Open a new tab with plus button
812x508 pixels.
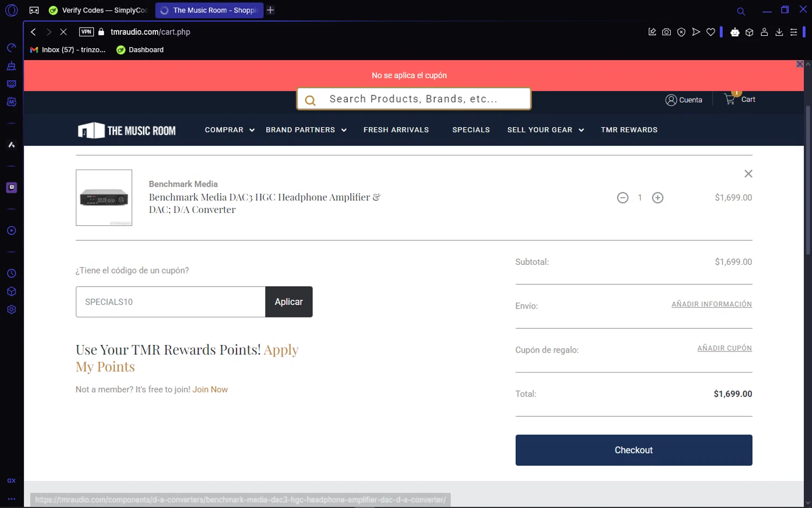pyautogui.click(x=271, y=10)
